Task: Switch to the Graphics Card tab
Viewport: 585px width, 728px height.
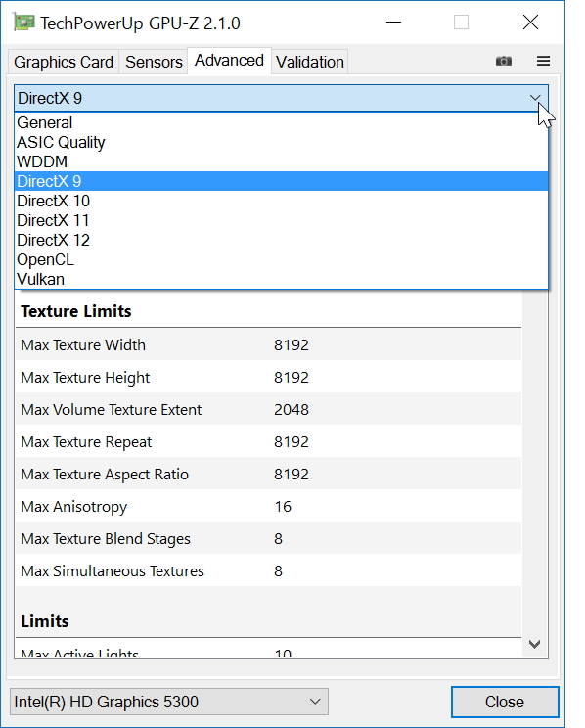Action: 64,62
